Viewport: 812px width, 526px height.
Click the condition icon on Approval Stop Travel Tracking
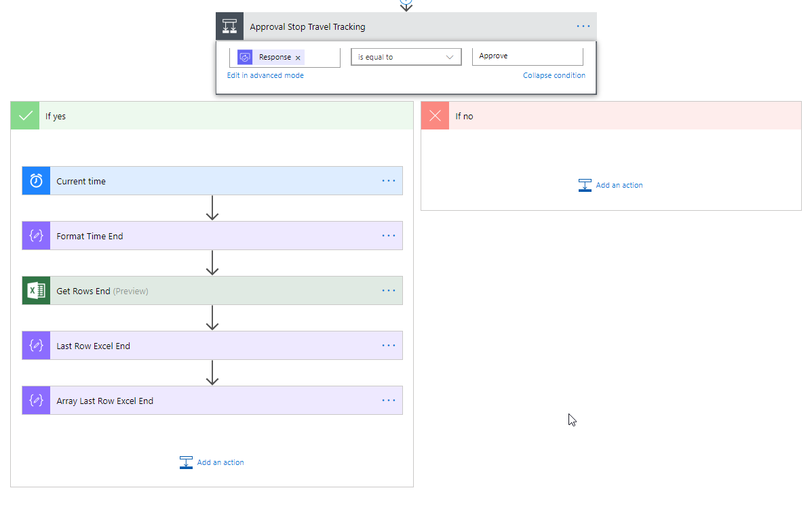[x=229, y=27]
